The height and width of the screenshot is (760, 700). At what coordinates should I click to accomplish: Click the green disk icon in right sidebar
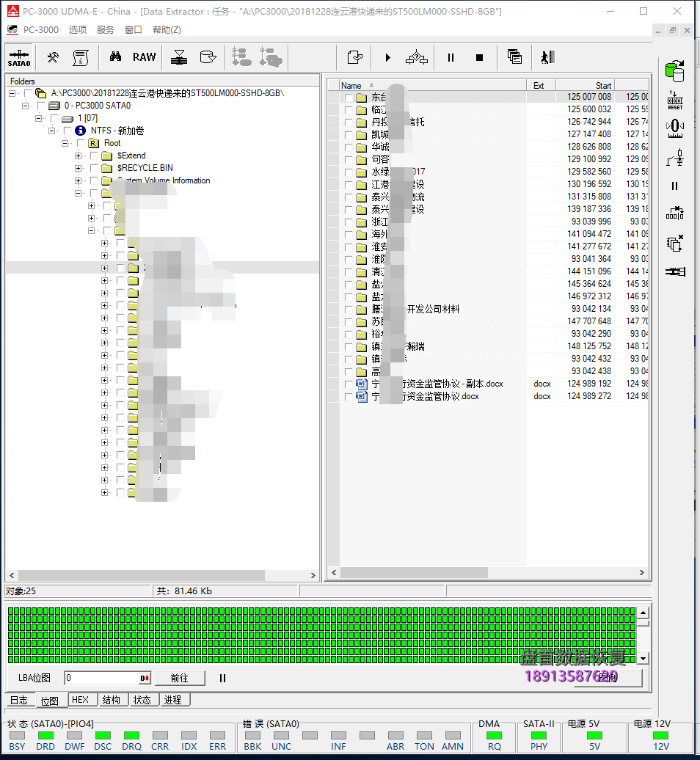[674, 71]
